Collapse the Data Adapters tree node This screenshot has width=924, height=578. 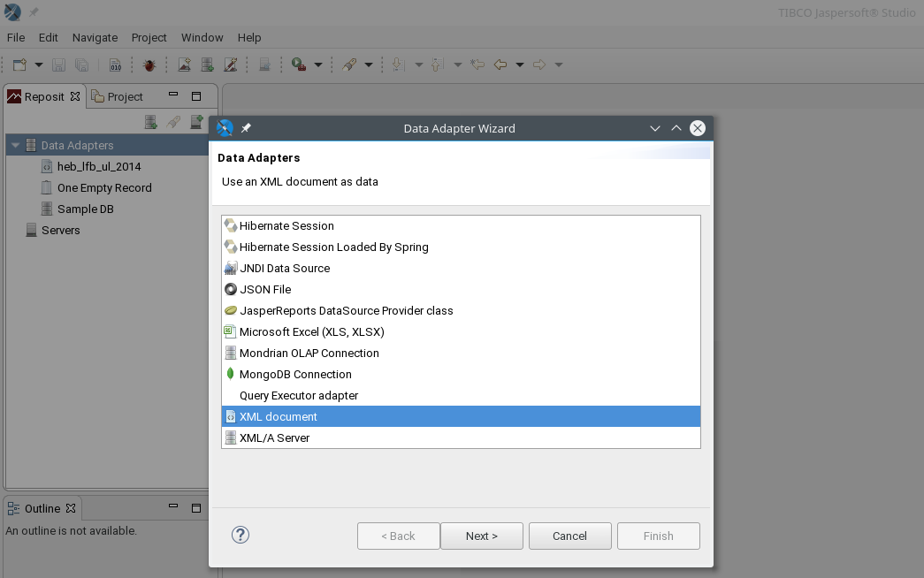[x=16, y=145]
